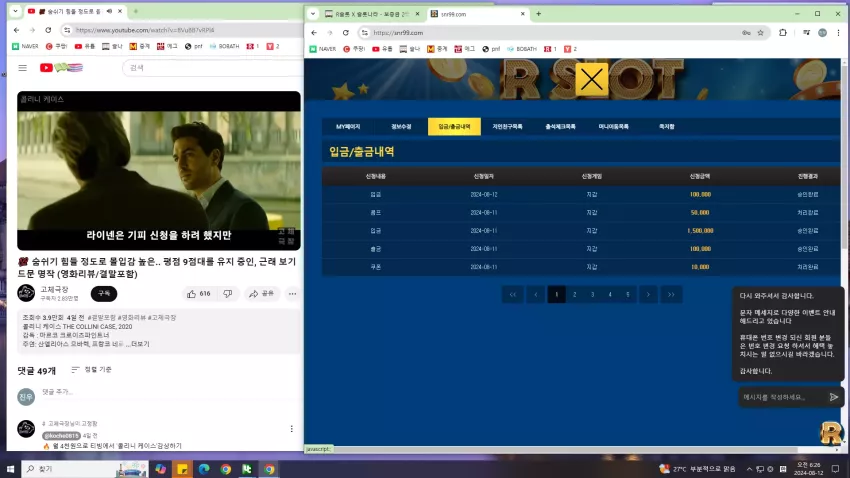850x478 pixels.
Task: Open BOBATH bookmark in YouTube window
Action: click(x=224, y=47)
